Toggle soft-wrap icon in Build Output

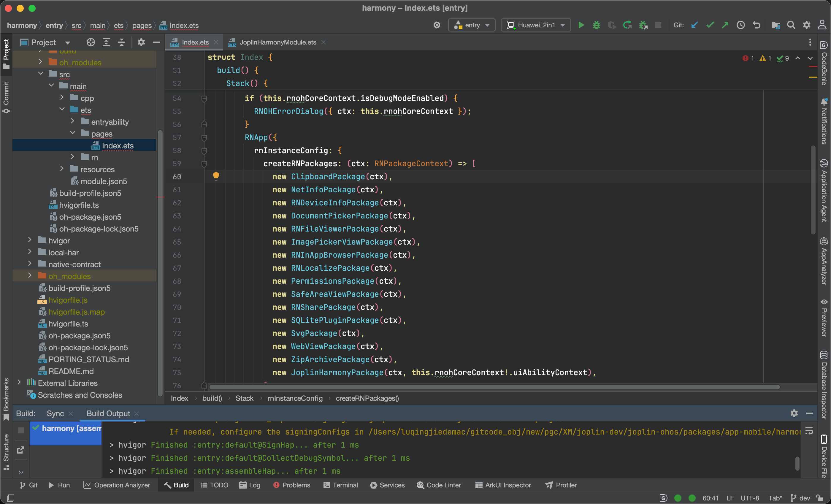[809, 431]
